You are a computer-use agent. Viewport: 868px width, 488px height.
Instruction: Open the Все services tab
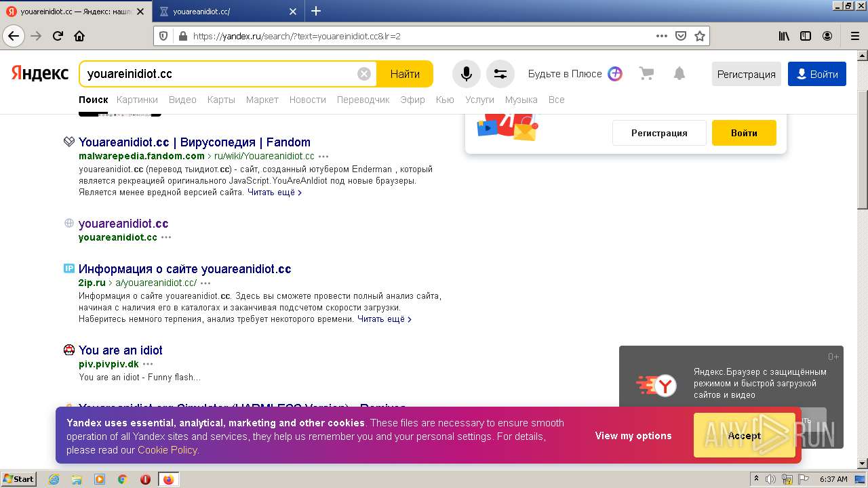point(556,100)
